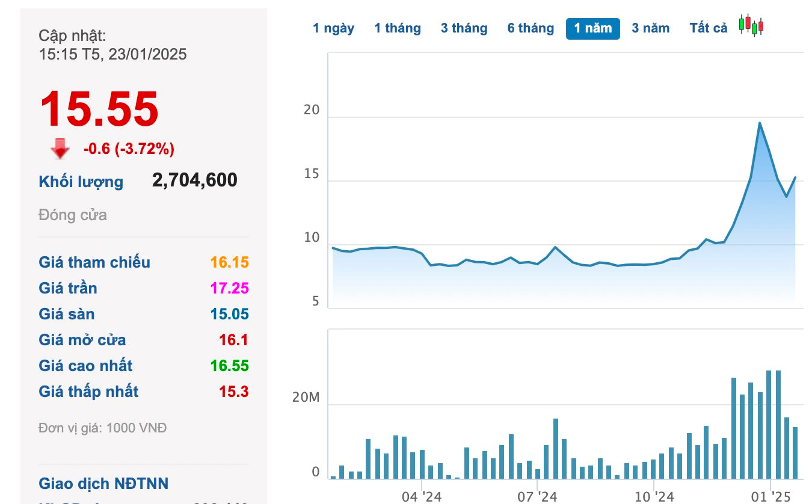The width and height of the screenshot is (812, 504).
Task: Click the volume value 2,704,600
Action: tap(195, 180)
